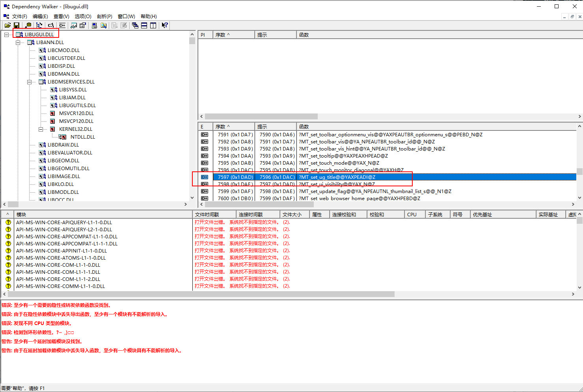Open the 剖析(P) menu
The height and width of the screenshot is (392, 583).
pos(104,16)
